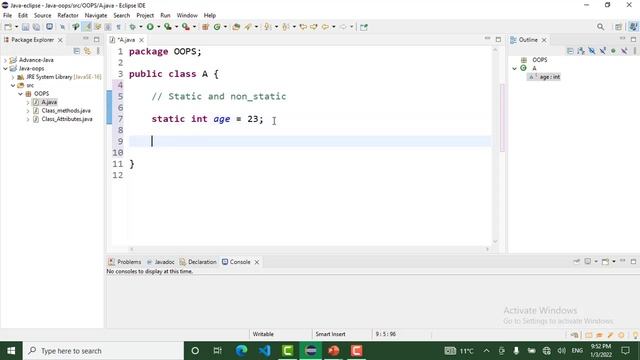Switch to the Java perspective icon
The width and height of the screenshot is (640, 360).
click(x=633, y=27)
